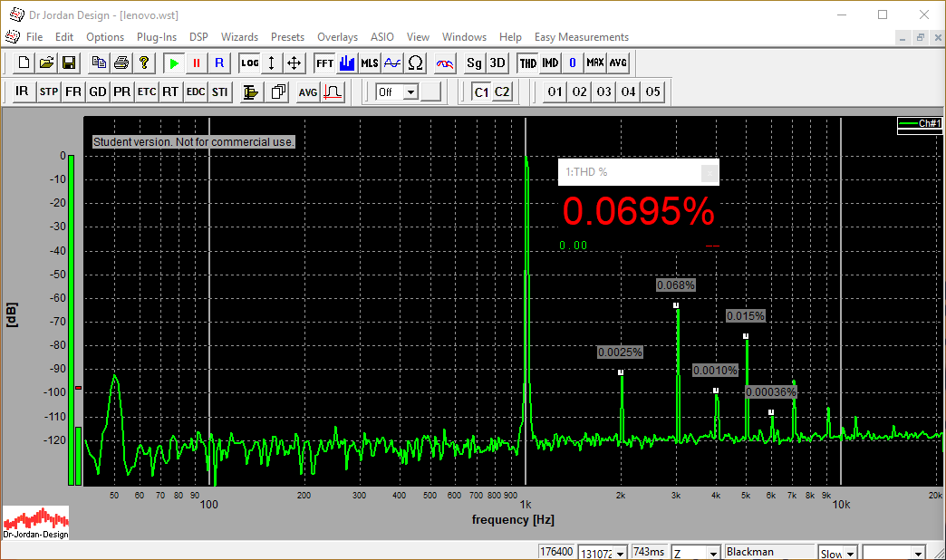Click the align-with-folder icon in second toolbar

click(x=250, y=92)
